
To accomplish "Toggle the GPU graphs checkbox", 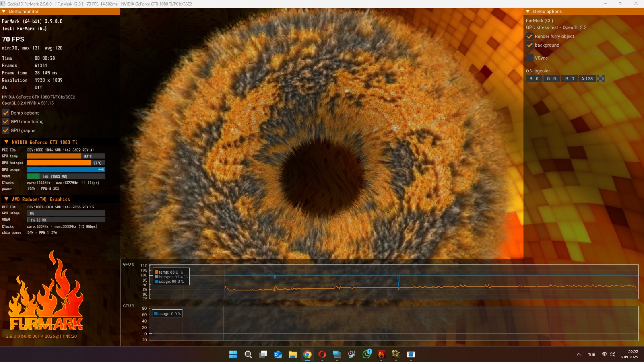I will tap(6, 130).
